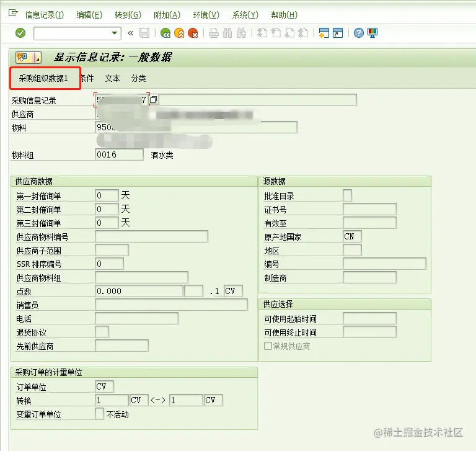Viewport: 476px width, 451px height.
Task: Click the 采购组织数据1 button
Action: point(43,78)
